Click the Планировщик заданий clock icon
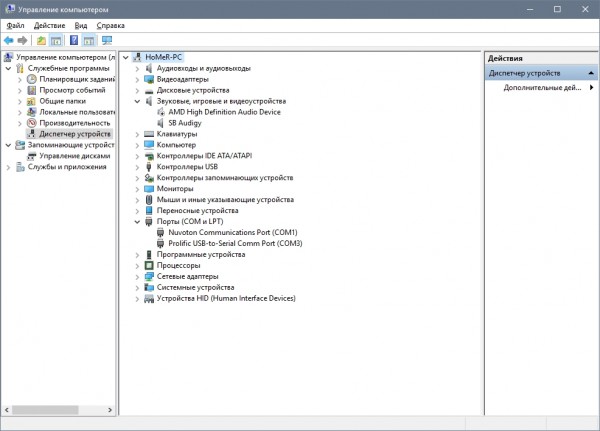The image size is (600, 431). pyautogui.click(x=32, y=79)
